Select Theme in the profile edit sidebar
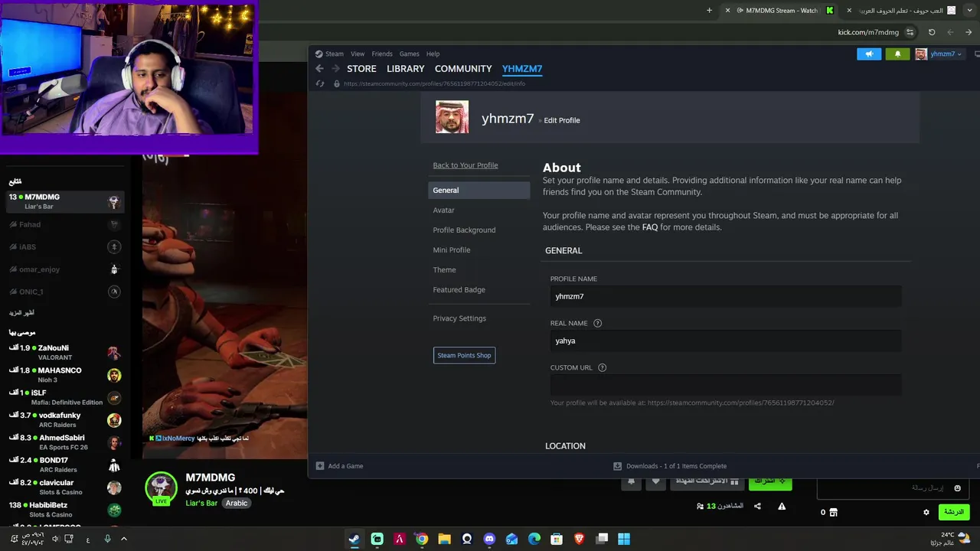Screen dimensions: 980x551 point(444,270)
